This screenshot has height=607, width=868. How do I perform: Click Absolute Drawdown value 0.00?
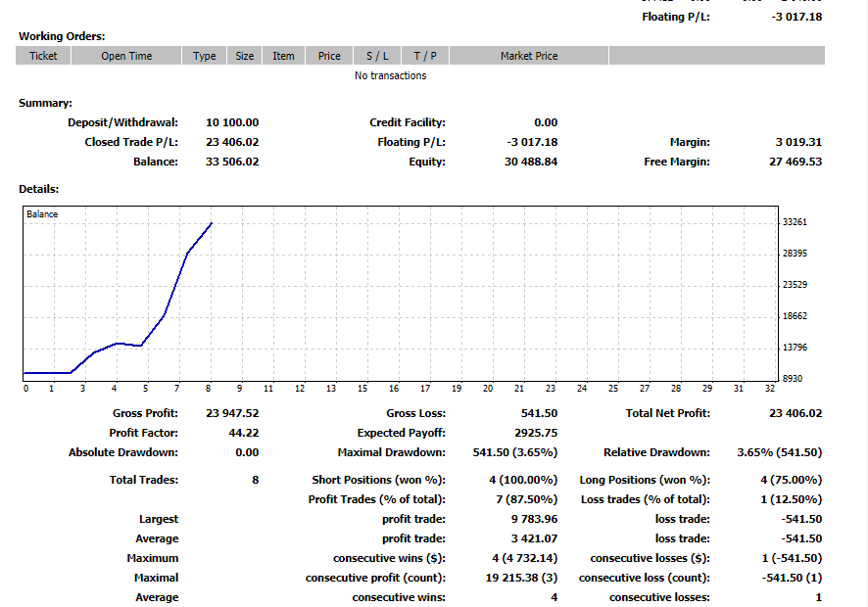pyautogui.click(x=247, y=452)
